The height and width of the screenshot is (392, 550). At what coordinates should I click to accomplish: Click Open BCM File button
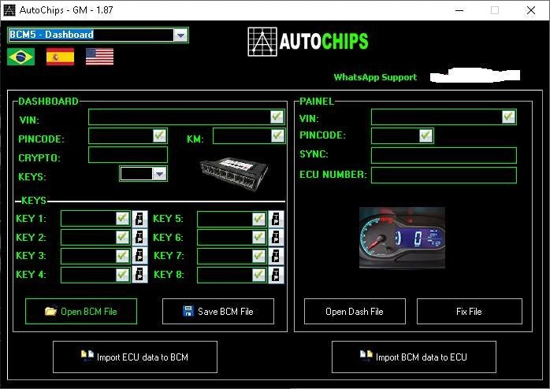80,311
